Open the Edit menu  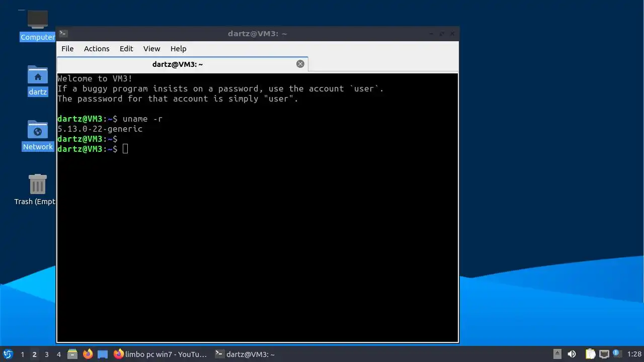(126, 49)
